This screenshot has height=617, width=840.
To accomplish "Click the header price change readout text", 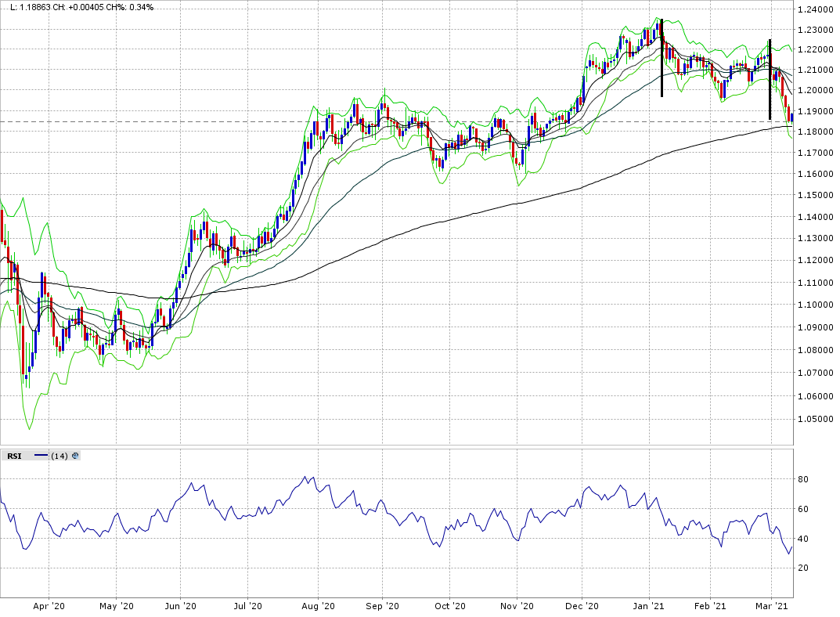I will 82,7.
